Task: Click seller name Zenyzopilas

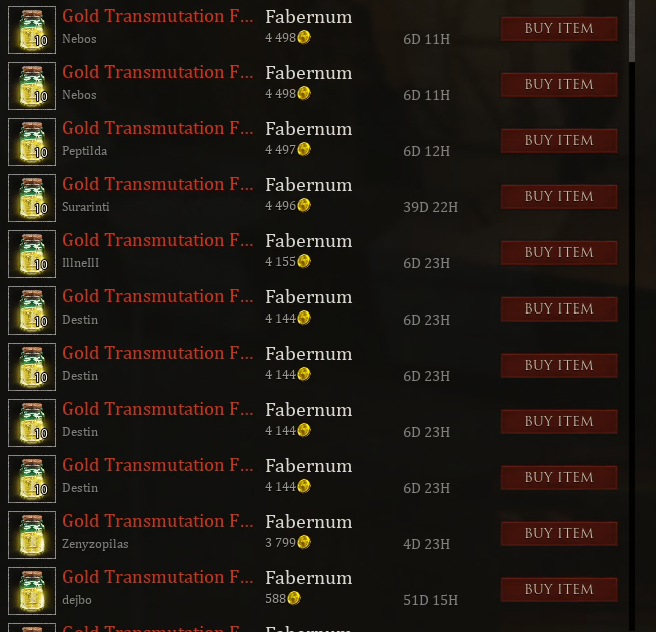Action: (95, 544)
